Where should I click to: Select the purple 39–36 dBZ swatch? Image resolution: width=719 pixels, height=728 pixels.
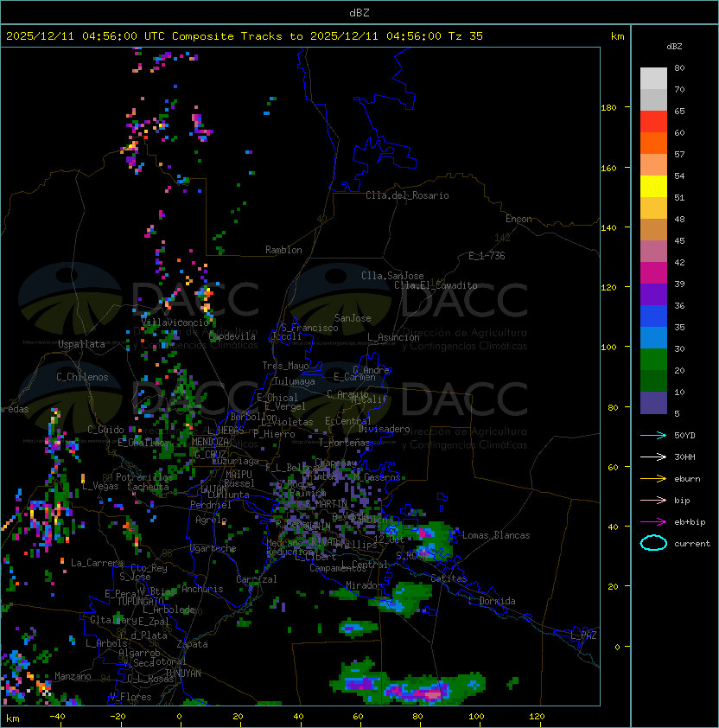[x=653, y=295]
